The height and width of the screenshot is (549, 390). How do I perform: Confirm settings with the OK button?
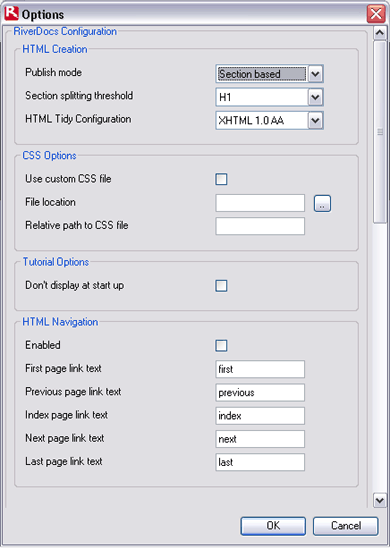273,526
